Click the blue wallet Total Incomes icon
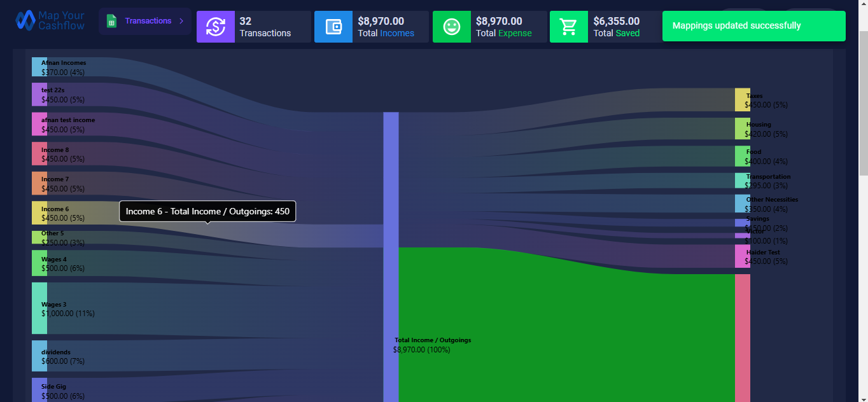Viewport: 868px width, 402px height. coord(333,27)
